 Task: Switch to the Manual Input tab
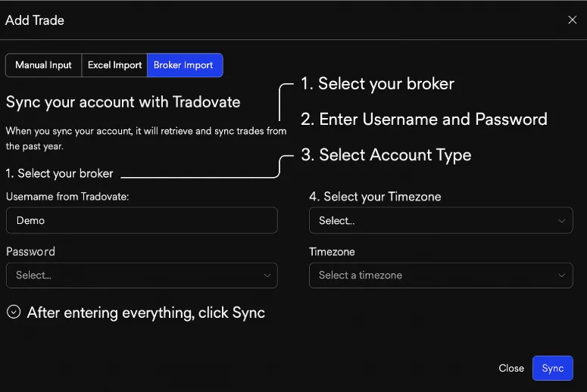43,65
